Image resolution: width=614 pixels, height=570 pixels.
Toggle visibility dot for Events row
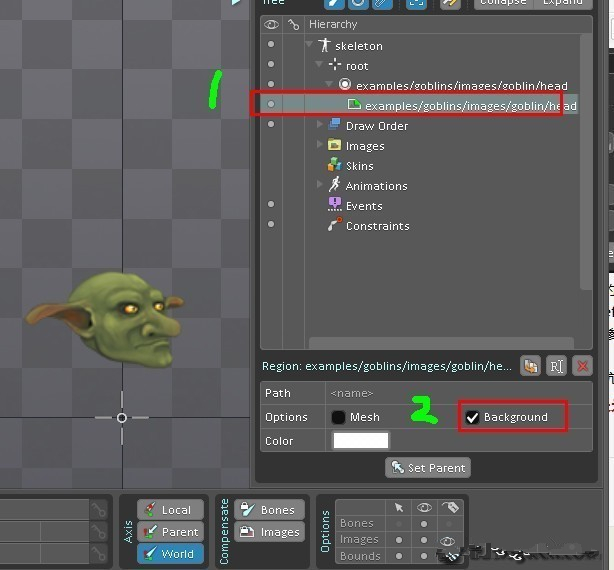click(271, 204)
